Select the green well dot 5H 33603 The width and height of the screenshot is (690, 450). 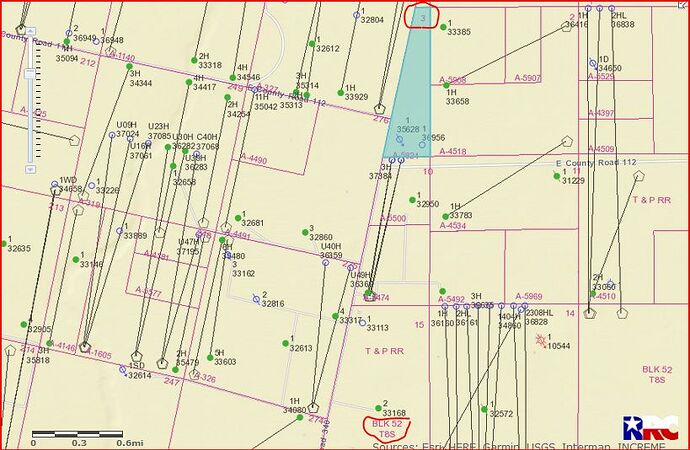click(210, 358)
